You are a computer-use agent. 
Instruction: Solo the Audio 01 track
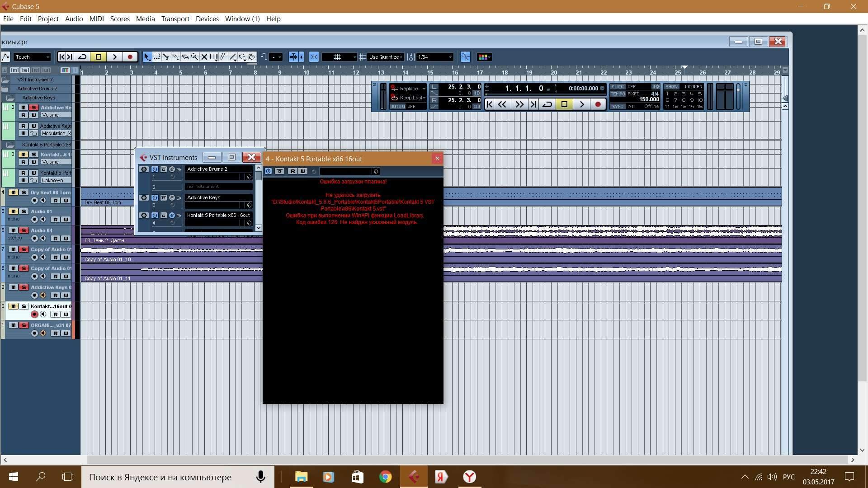(x=24, y=211)
